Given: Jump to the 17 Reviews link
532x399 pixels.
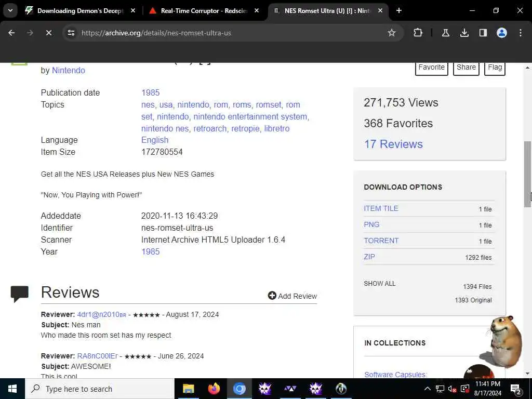Looking at the screenshot, I should pyautogui.click(x=393, y=144).
